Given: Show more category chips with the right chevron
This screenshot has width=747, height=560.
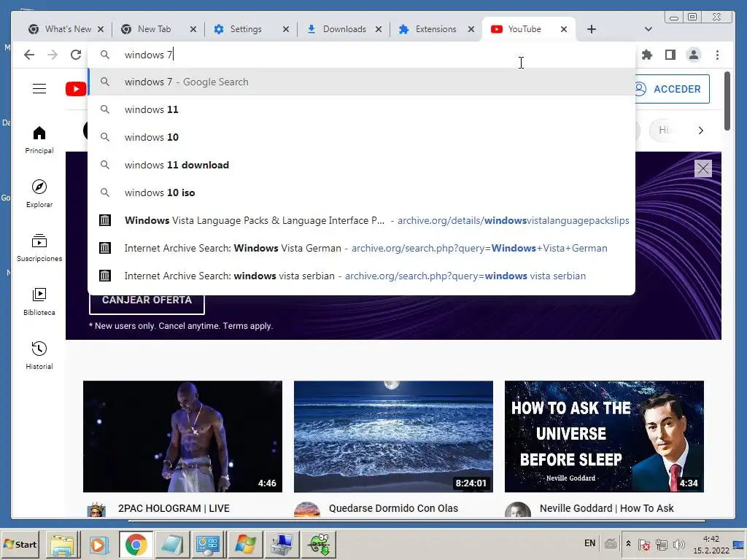Looking at the screenshot, I should click(x=700, y=131).
